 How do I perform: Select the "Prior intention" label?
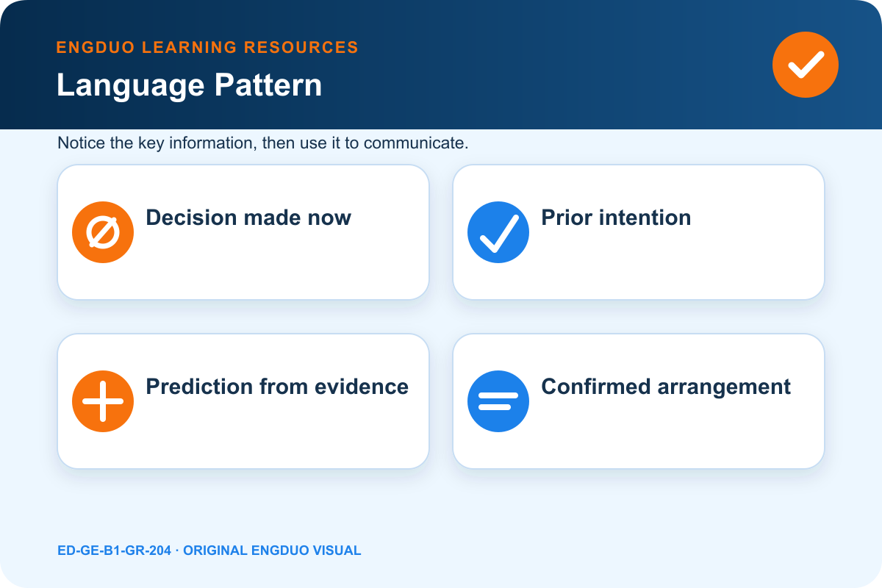(616, 218)
